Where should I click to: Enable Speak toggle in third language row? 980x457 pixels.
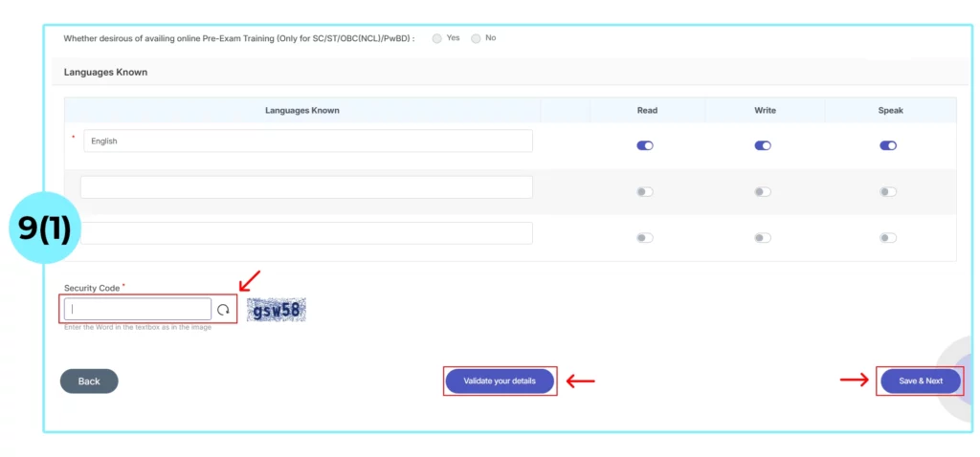click(888, 238)
